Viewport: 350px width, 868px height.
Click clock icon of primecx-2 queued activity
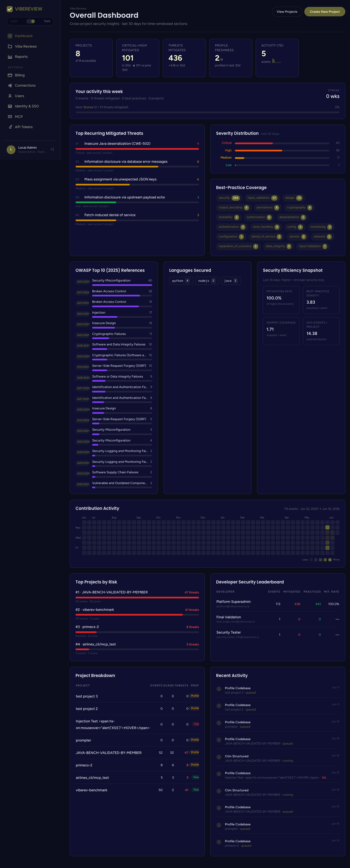point(219,842)
